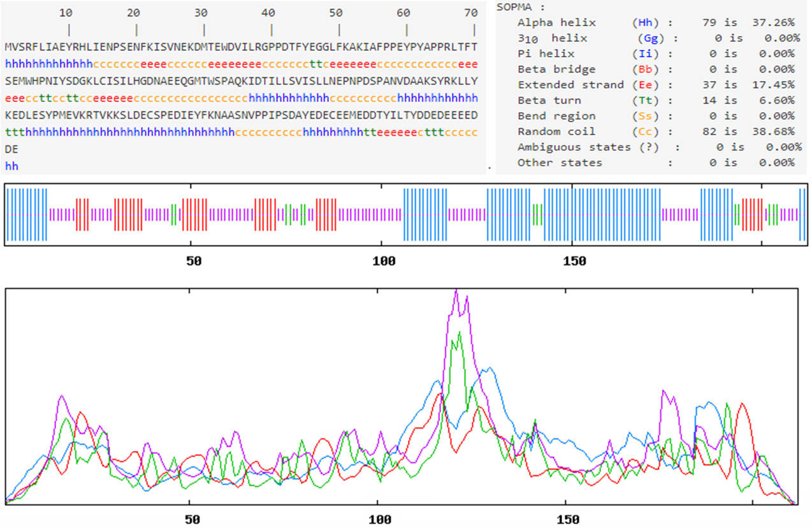Click the tallest magenta peak in line graph
This screenshot has height=528, width=812.
tap(456, 292)
